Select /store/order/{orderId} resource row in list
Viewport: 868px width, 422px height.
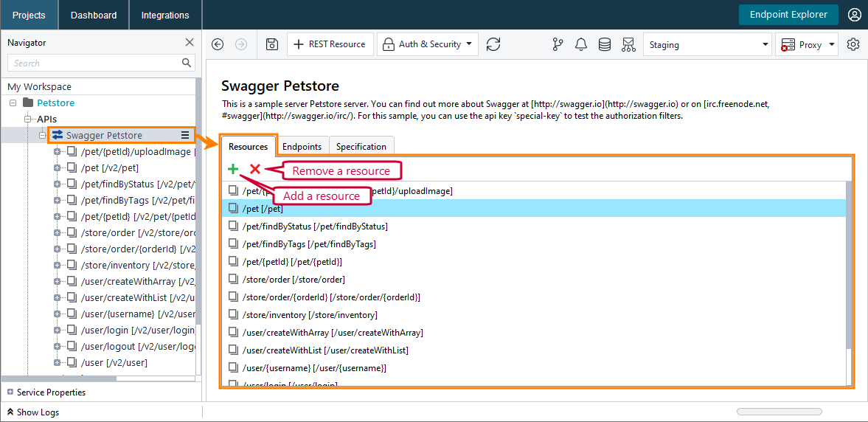(x=534, y=297)
